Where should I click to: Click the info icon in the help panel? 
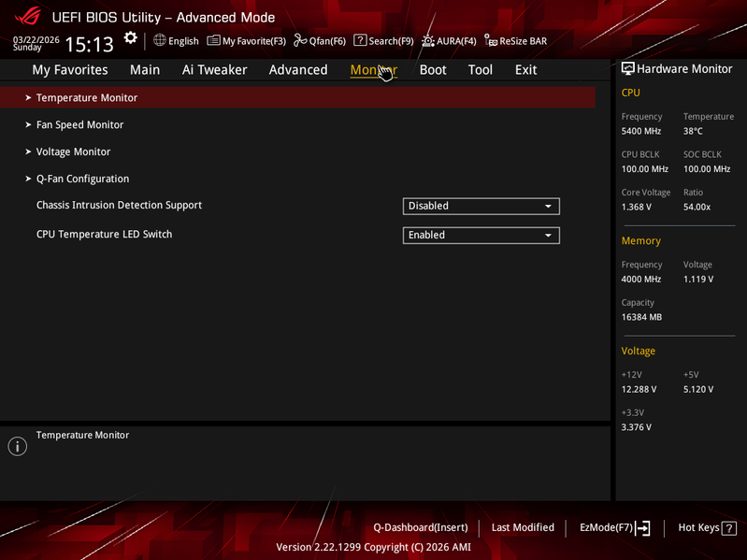click(x=18, y=446)
